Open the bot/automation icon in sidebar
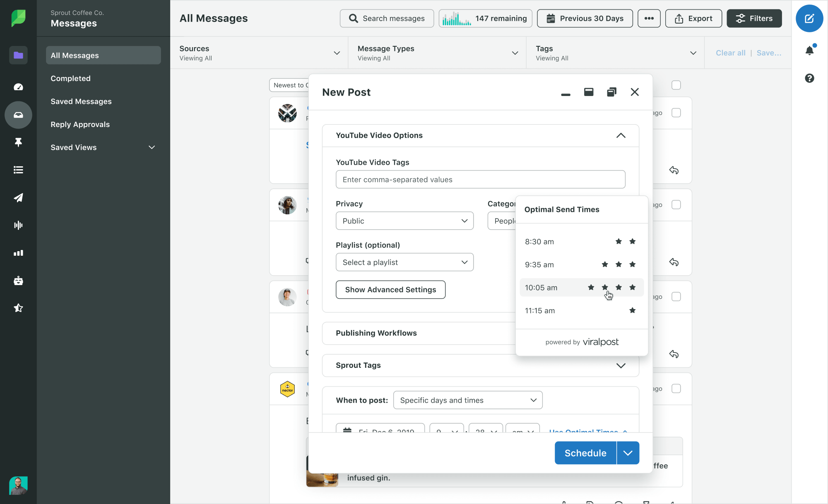 [x=18, y=281]
